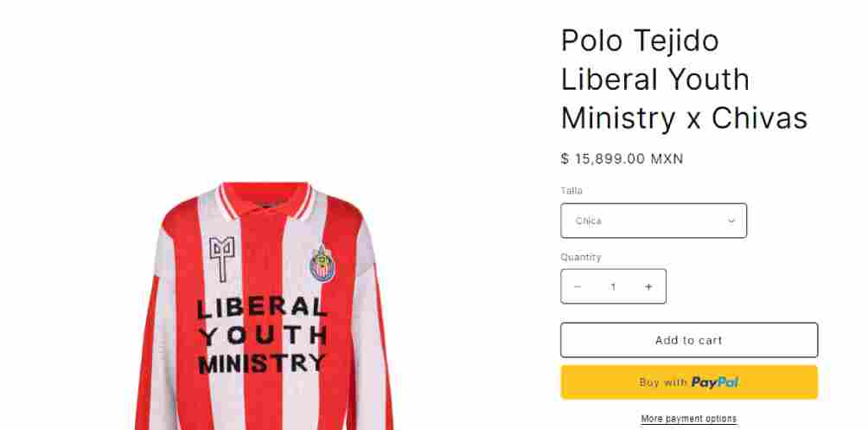Decrease quantity with the minus icon

(578, 286)
